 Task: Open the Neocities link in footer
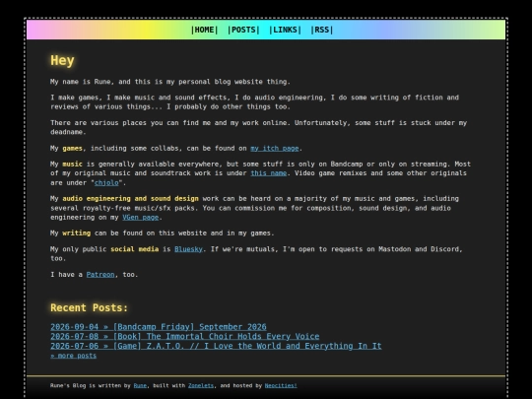pos(281,386)
